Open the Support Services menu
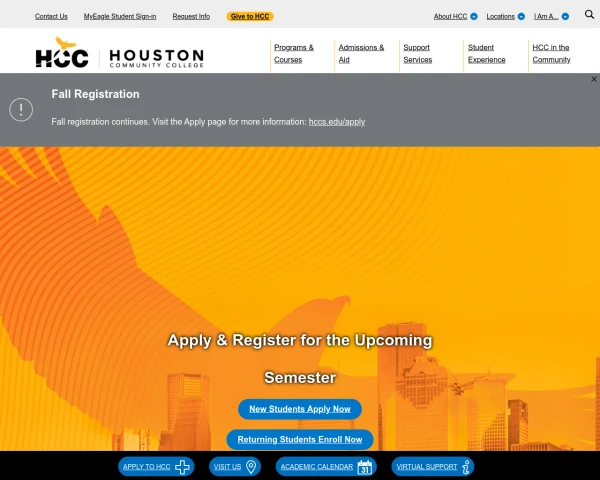The image size is (600, 480). 417,54
